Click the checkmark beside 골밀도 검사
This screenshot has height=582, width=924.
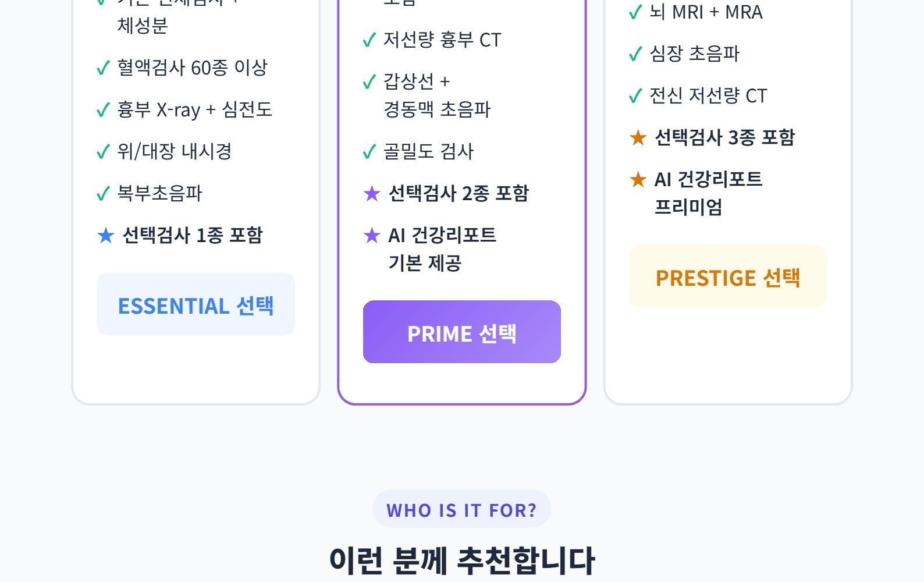click(x=369, y=152)
